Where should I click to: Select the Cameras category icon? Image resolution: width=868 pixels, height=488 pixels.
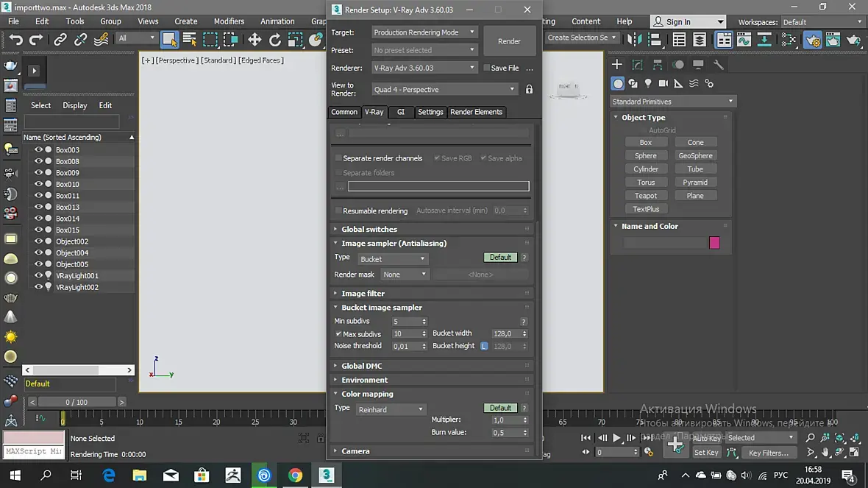664,84
